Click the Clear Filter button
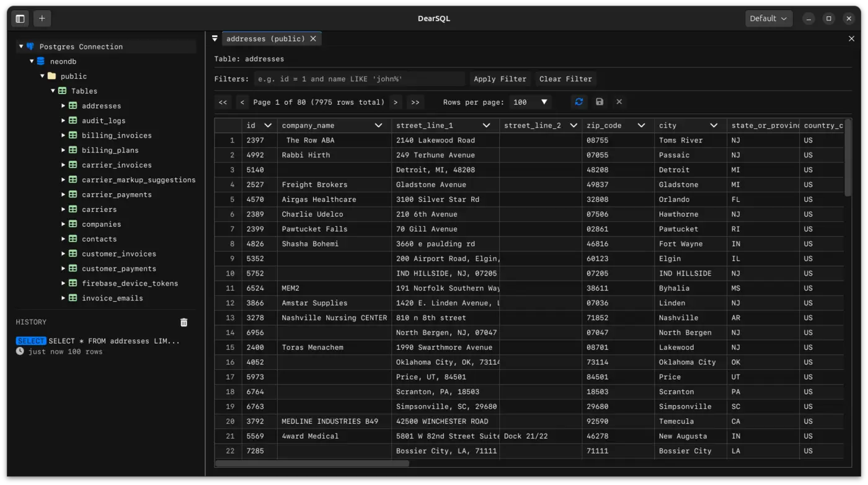Image resolution: width=868 pixels, height=485 pixels. [565, 79]
